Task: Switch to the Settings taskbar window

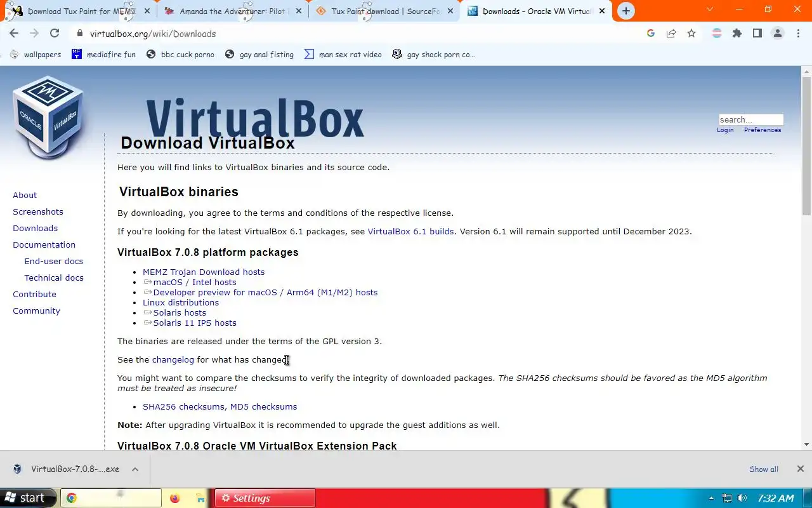Action: 265,498
